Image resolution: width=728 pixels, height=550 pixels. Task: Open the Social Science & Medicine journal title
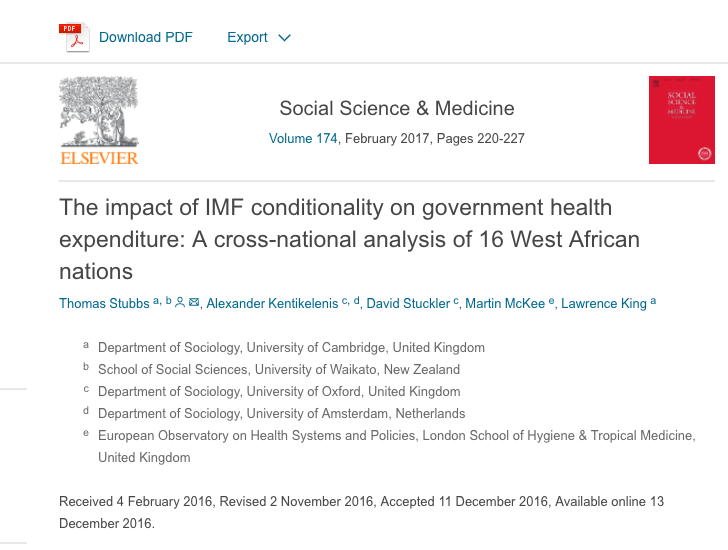(396, 108)
